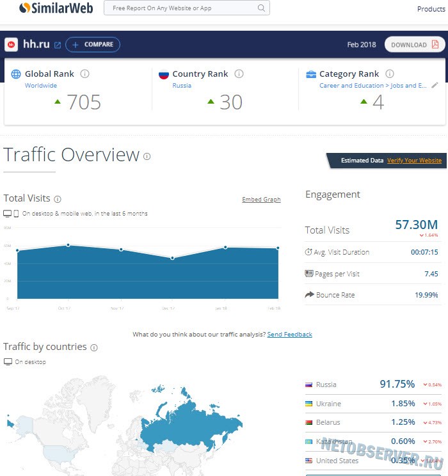Edit category with the pencil icon
448x476 pixels.
(435, 85)
